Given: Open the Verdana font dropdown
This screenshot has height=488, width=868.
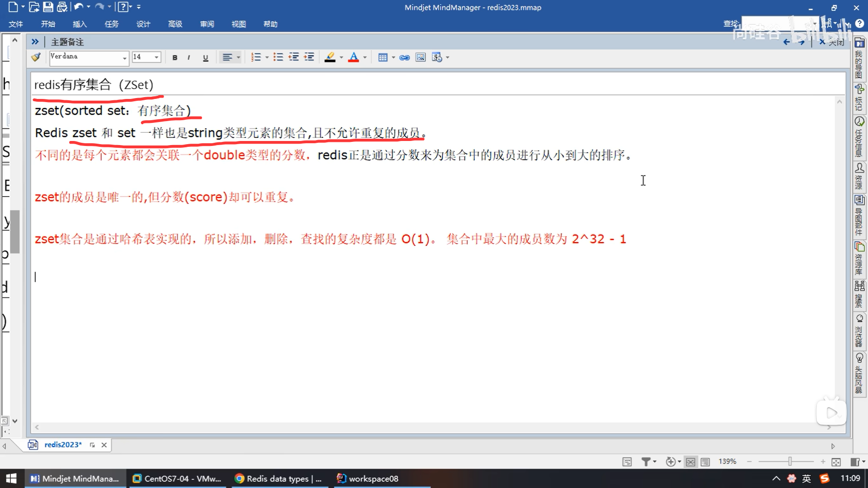Looking at the screenshot, I should click(x=124, y=58).
